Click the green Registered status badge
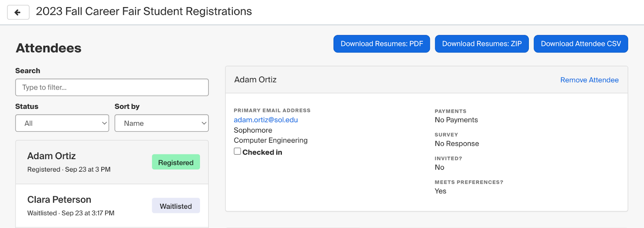The width and height of the screenshot is (644, 228). (x=176, y=162)
